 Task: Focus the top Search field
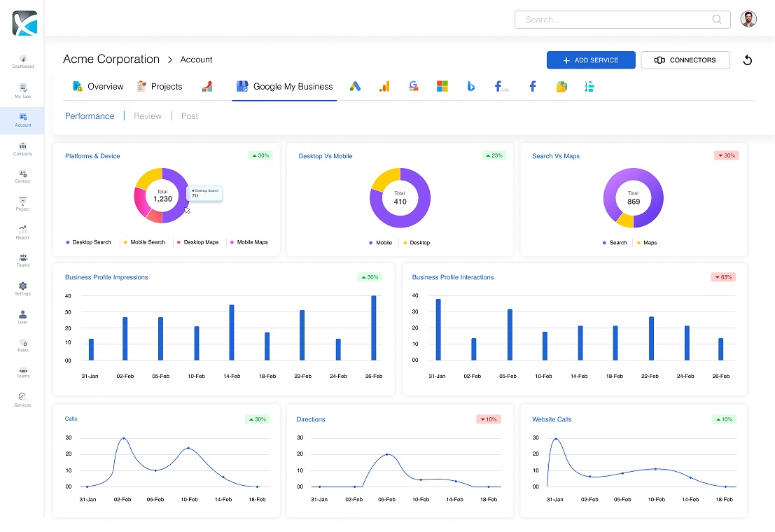click(x=616, y=20)
